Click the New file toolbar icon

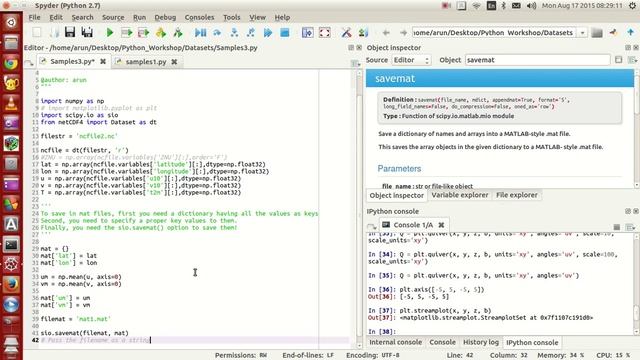point(37,33)
